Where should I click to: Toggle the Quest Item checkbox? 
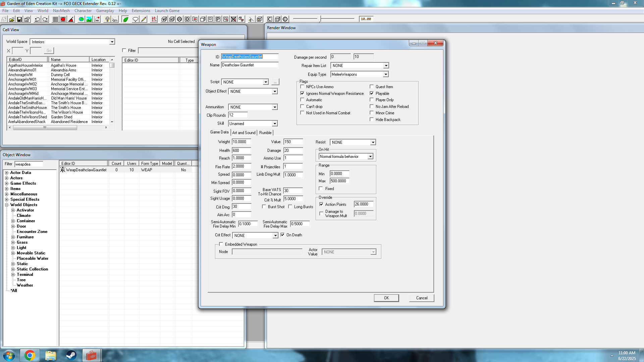tap(372, 87)
